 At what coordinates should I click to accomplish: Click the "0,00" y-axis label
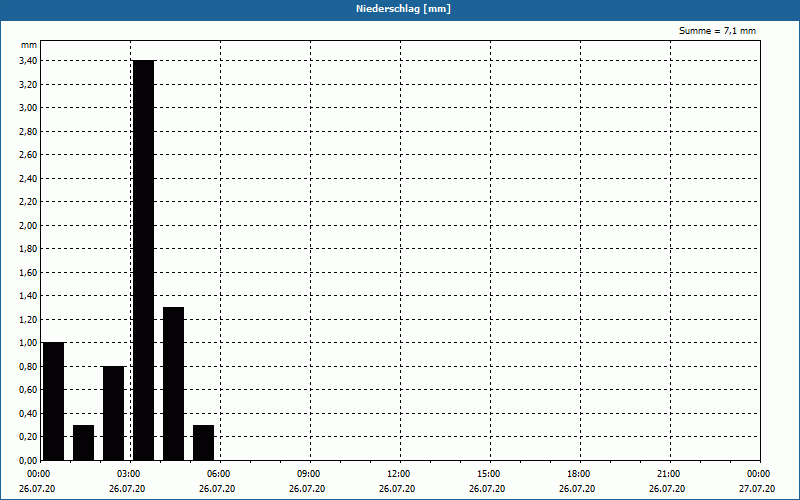[x=28, y=460]
